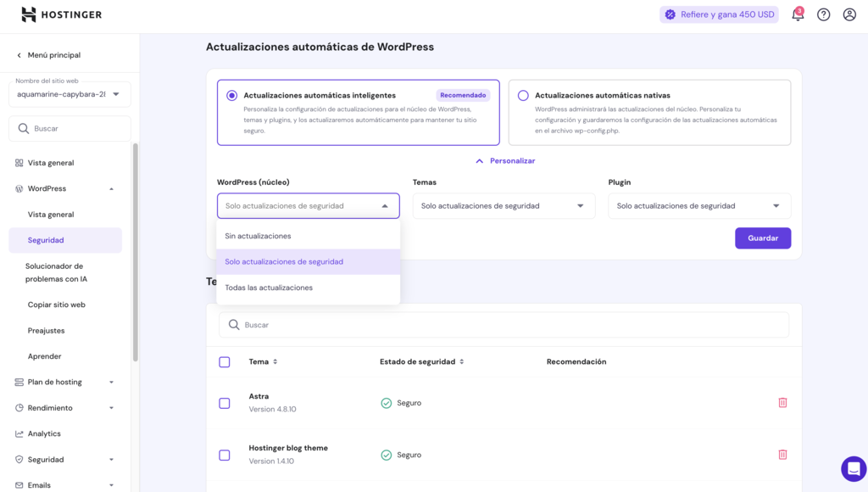The width and height of the screenshot is (868, 492).
Task: Open the aquamarine-capybara site selector
Action: point(70,94)
